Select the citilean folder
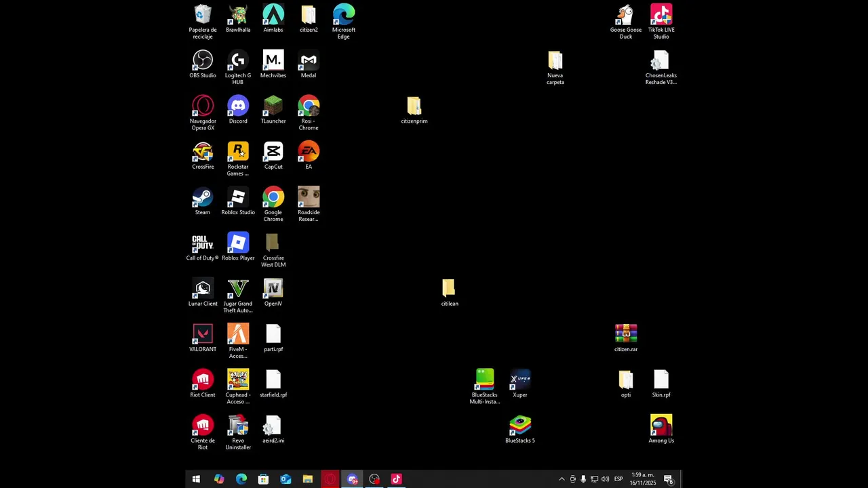 point(450,292)
